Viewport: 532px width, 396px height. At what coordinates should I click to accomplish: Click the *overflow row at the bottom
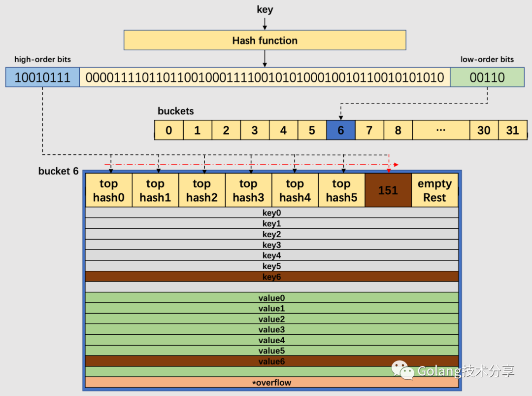coord(271,383)
